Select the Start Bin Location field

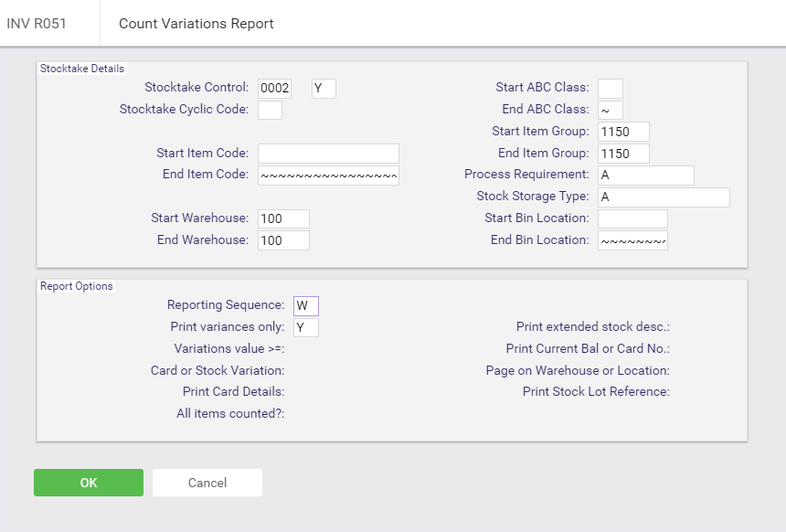632,219
